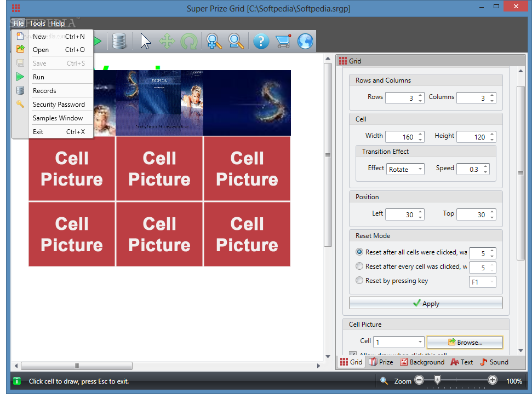Switch to the Prize tab
The height and width of the screenshot is (394, 532).
[x=381, y=362]
